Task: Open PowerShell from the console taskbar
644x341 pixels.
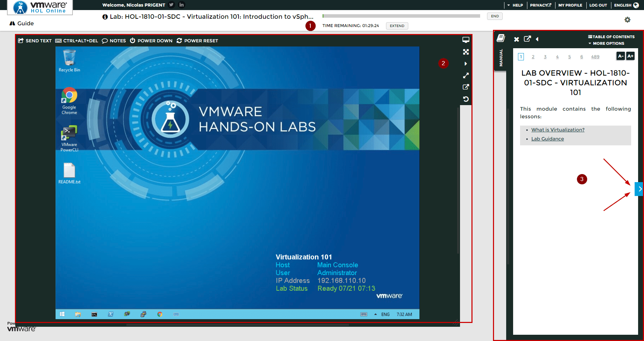Action: pyautogui.click(x=111, y=314)
